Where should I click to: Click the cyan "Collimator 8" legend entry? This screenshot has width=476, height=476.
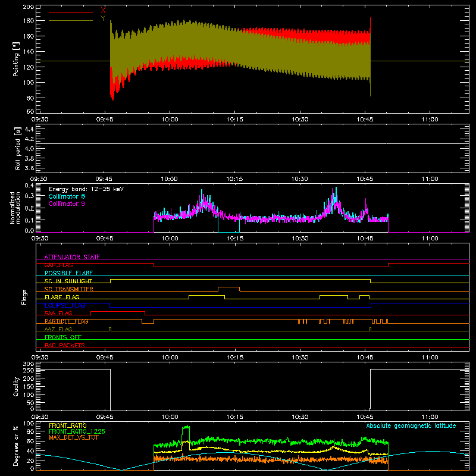[67, 196]
